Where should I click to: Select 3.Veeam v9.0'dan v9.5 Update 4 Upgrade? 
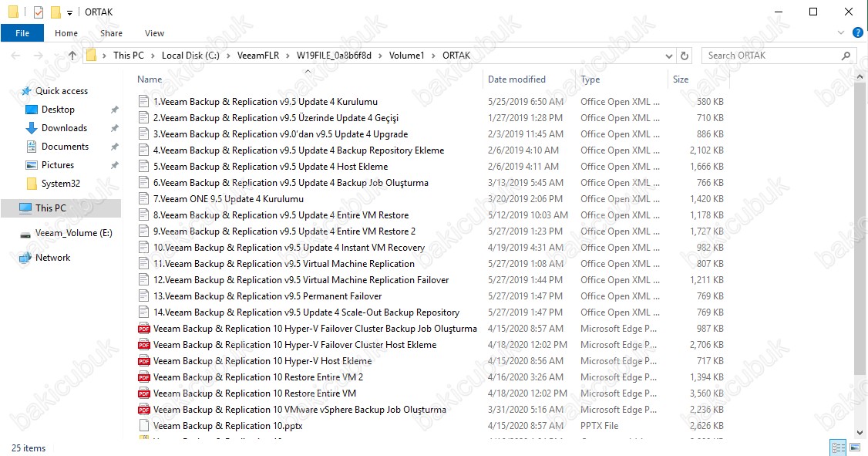pyautogui.click(x=281, y=134)
